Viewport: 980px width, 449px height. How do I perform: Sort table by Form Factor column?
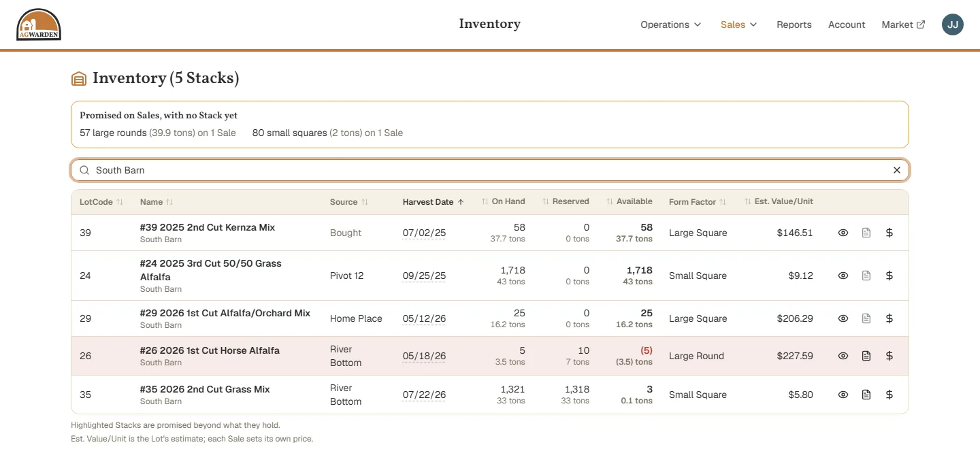click(x=698, y=202)
